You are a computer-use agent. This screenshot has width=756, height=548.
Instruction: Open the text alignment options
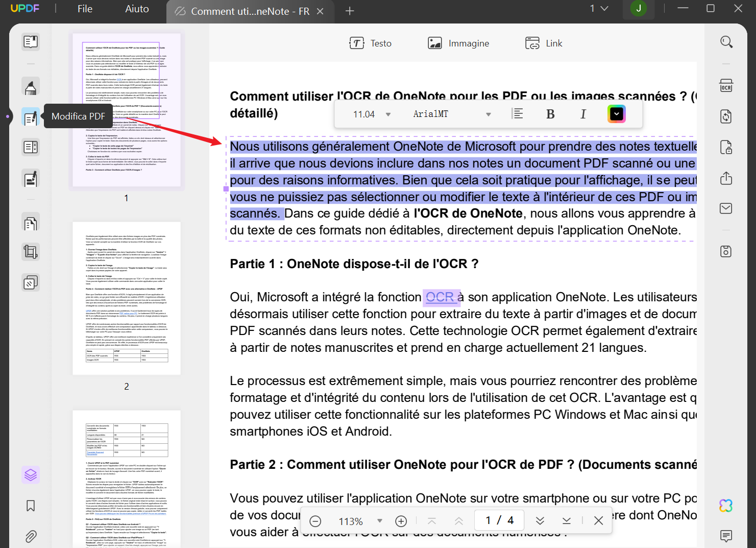pos(518,113)
